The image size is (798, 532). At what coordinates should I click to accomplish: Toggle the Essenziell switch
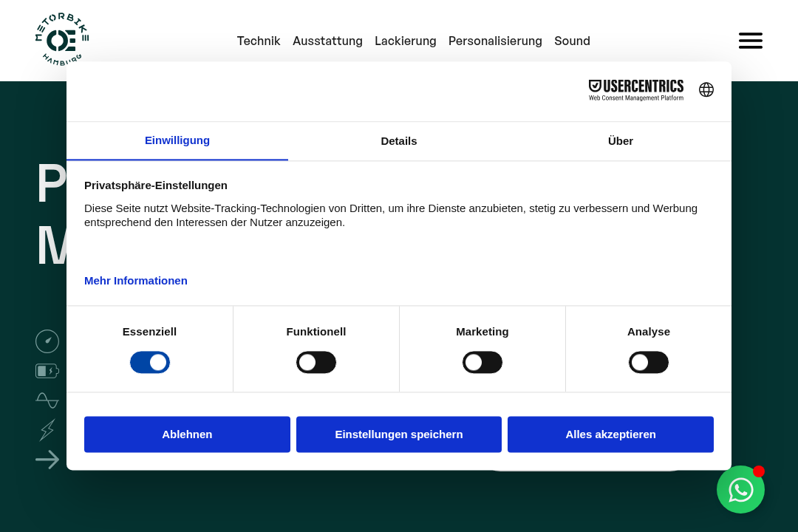click(x=149, y=363)
